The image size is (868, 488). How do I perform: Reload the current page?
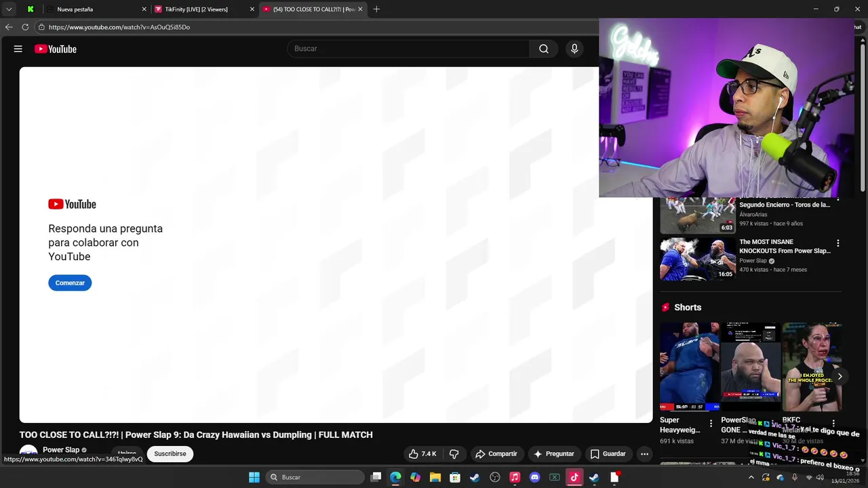[25, 27]
